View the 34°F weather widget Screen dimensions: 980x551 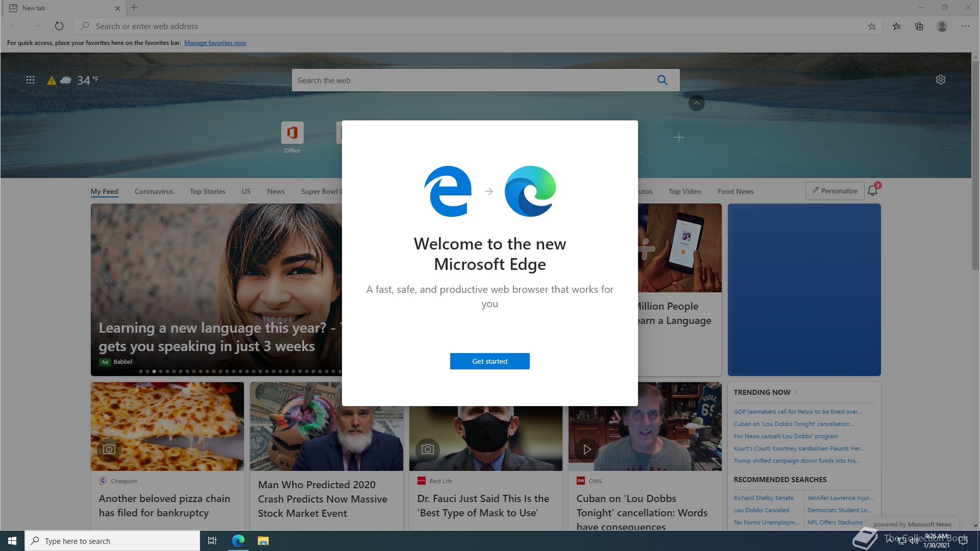tap(73, 80)
